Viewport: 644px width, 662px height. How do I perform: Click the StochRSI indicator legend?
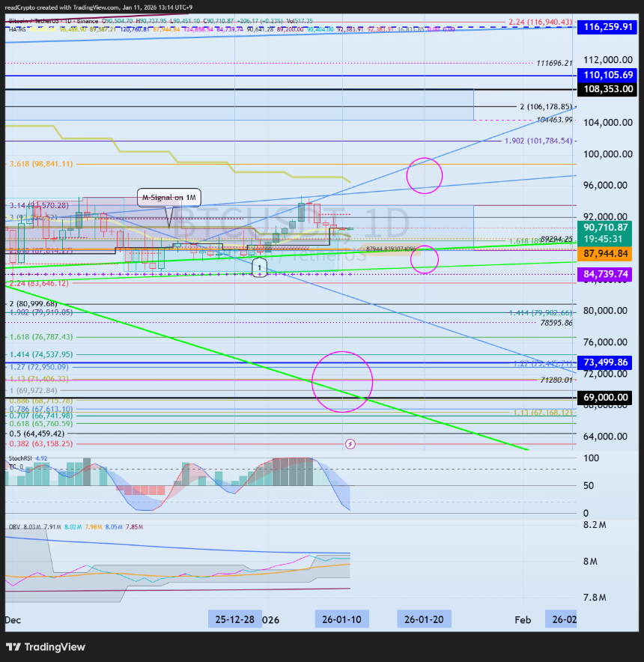(20, 458)
